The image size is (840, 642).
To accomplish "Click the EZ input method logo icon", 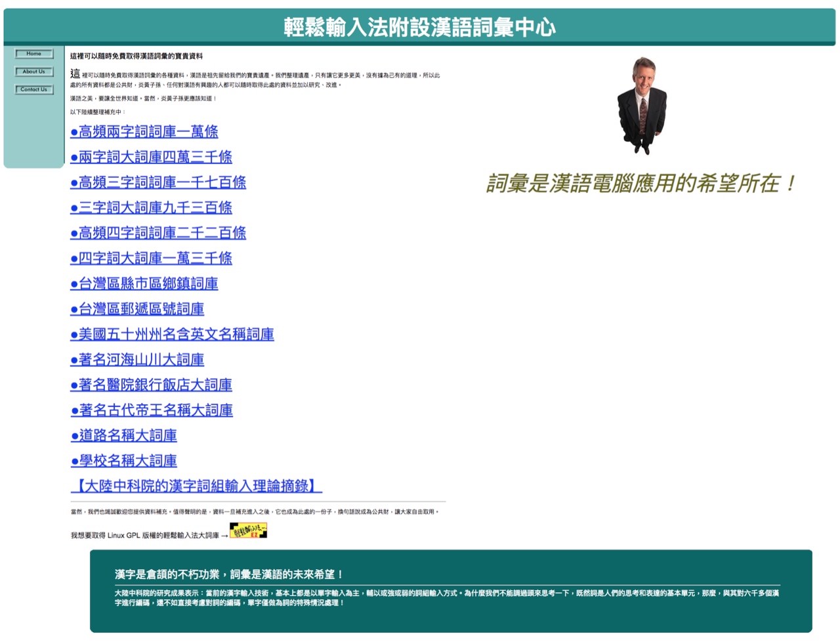I will coord(248,531).
